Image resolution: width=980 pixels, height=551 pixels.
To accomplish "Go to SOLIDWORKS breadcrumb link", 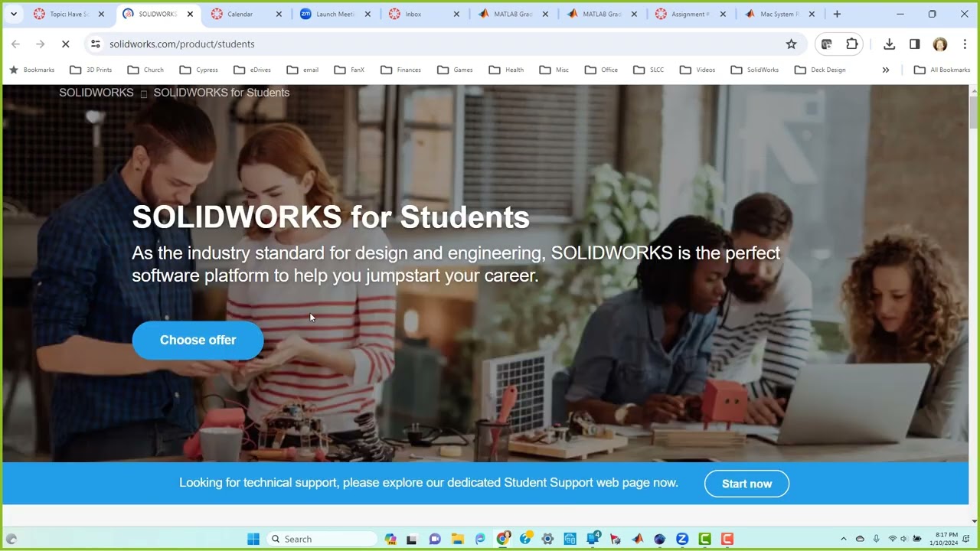I will click(x=96, y=93).
